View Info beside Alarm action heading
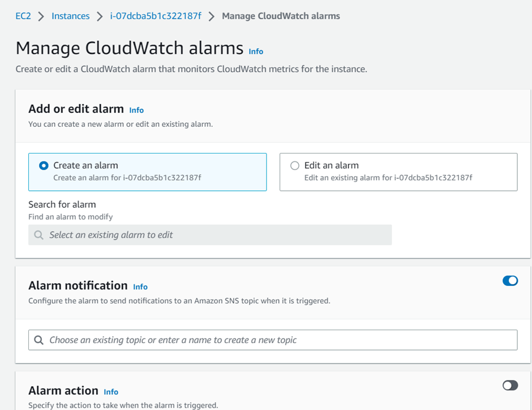The height and width of the screenshot is (410, 532). (111, 392)
